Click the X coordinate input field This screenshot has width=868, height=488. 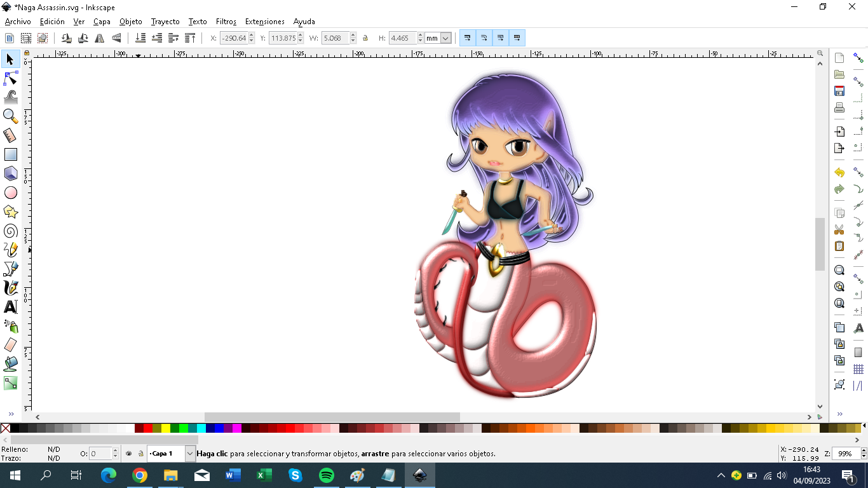click(x=234, y=38)
